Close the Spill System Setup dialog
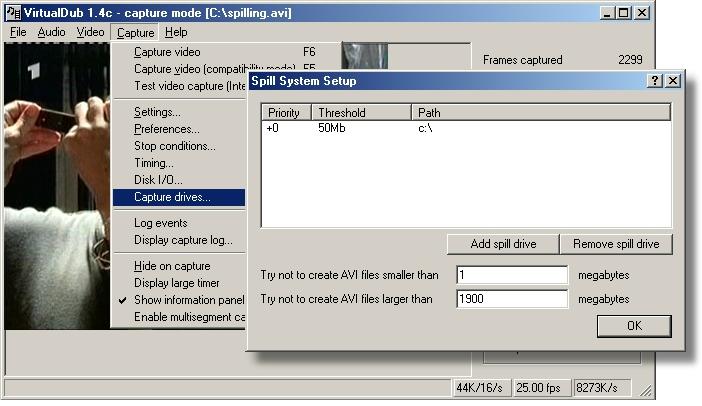The width and height of the screenshot is (702, 406). (x=673, y=81)
